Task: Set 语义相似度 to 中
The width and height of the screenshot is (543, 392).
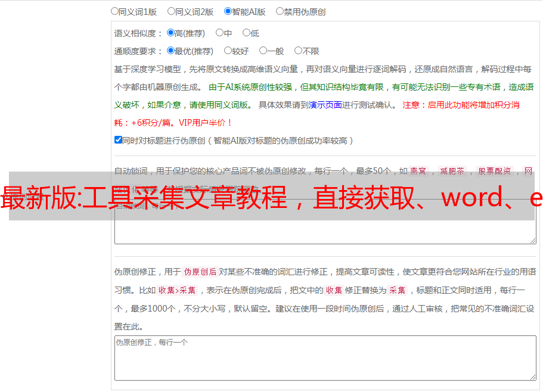Action: coord(219,33)
